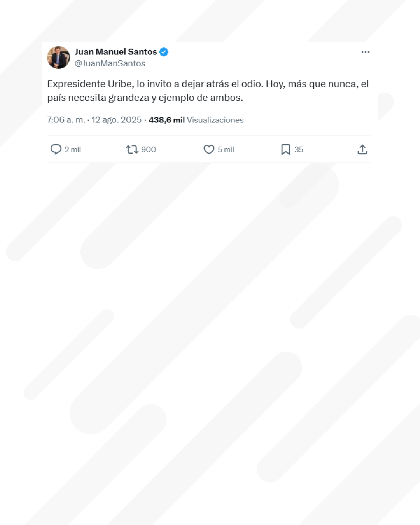The width and height of the screenshot is (420, 525).
Task: Click the tweet's second line about grandeza
Action: click(145, 98)
